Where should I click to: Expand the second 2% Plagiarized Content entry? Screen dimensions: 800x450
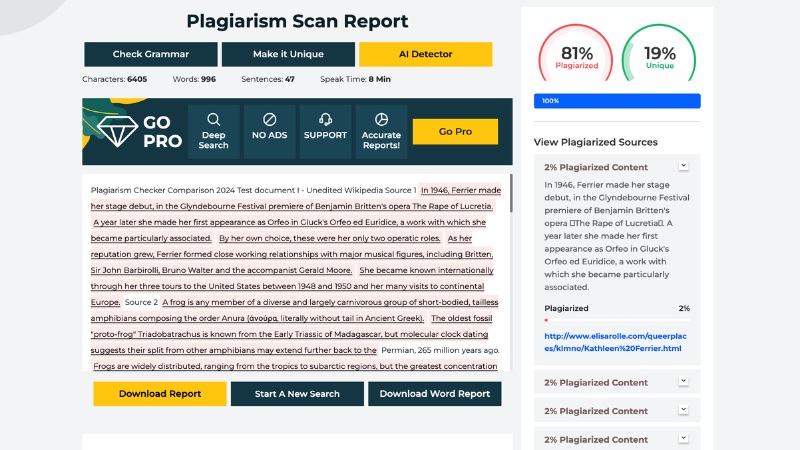684,382
